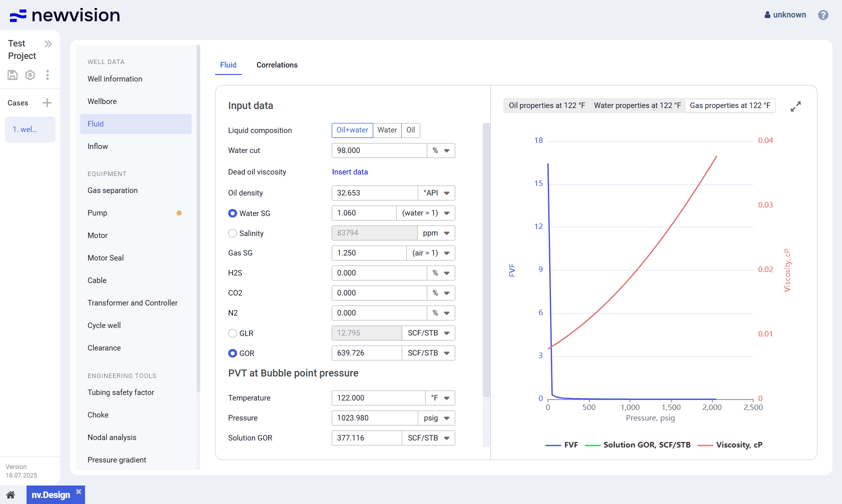This screenshot has height=504, width=842.
Task: Collapse sidebar with double chevron icon
Action: point(48,44)
